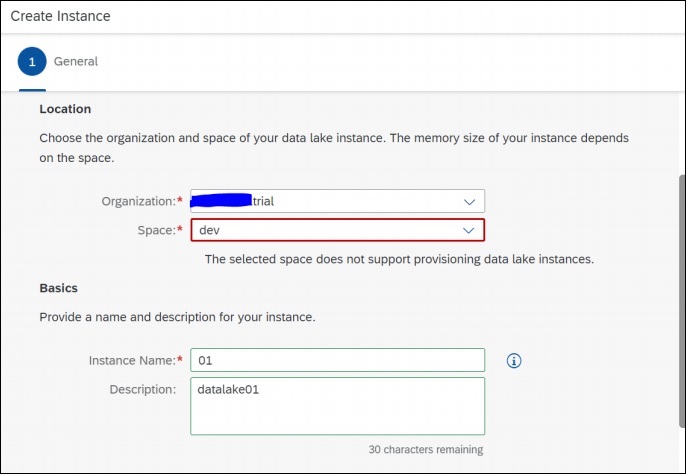686x474 pixels.
Task: Click the name and description instruction text
Action: (x=177, y=317)
